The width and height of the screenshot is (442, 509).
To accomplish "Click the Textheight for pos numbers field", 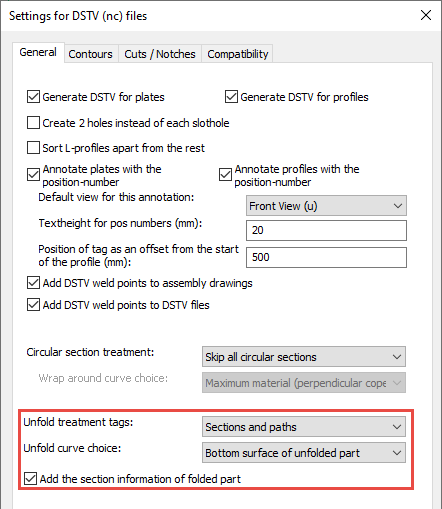I will (x=326, y=230).
